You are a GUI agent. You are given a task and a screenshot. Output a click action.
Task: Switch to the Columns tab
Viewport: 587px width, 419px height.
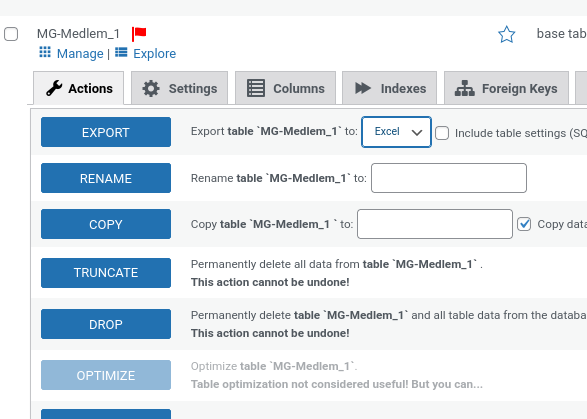coord(285,88)
